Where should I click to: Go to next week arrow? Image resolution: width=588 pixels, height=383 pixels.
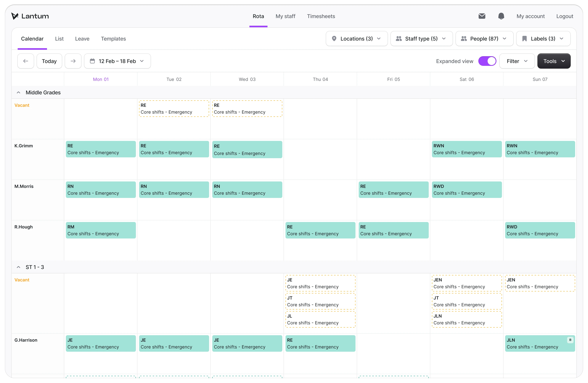pos(73,61)
